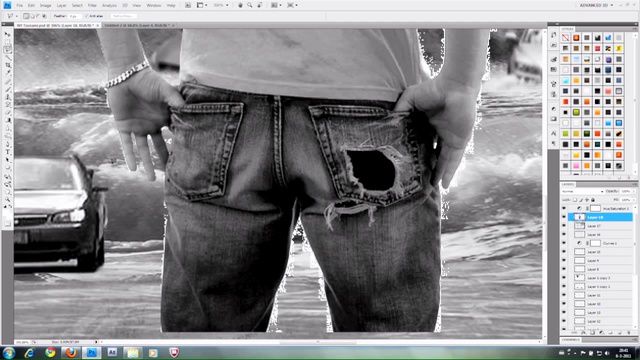Open Internet Explorer from taskbar
This screenshot has width=640, height=360.
(29, 352)
